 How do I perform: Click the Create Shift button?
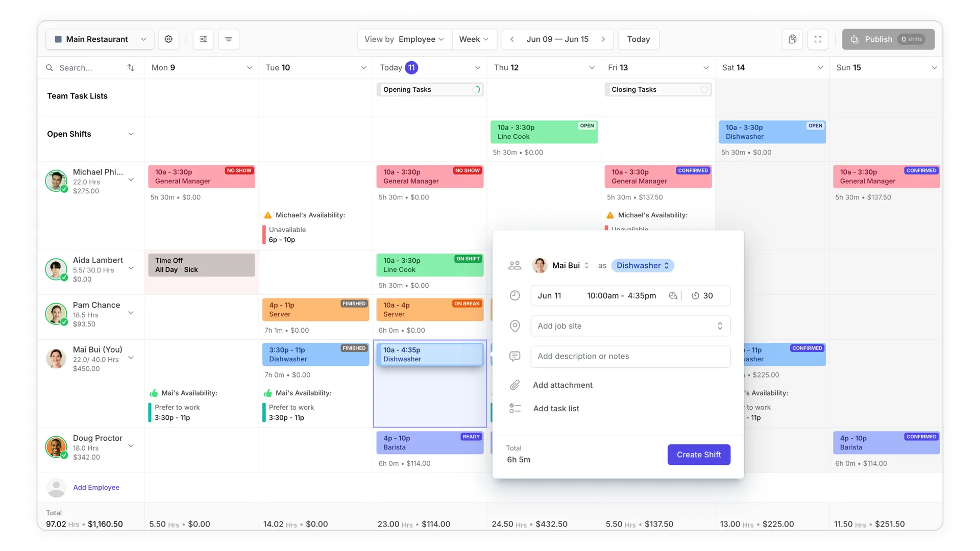click(698, 455)
